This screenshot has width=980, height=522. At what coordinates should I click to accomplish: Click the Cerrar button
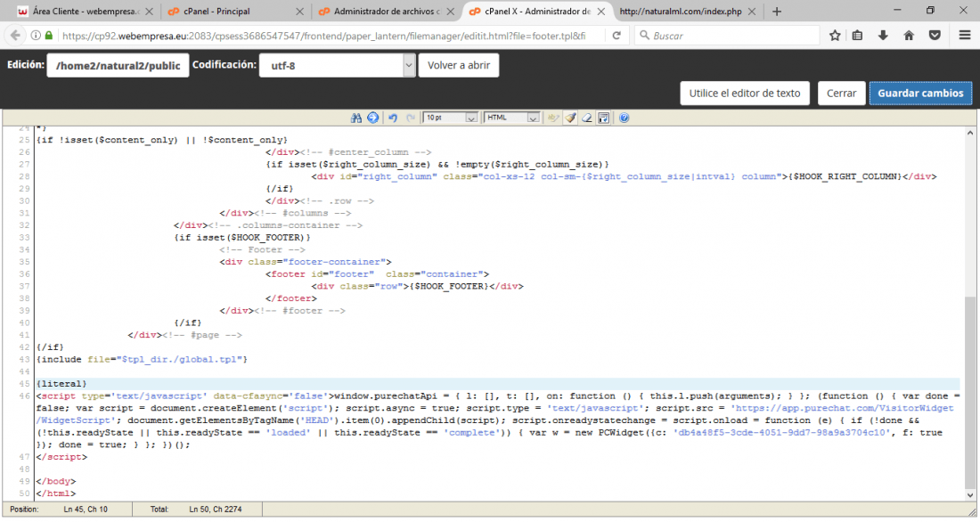(841, 94)
